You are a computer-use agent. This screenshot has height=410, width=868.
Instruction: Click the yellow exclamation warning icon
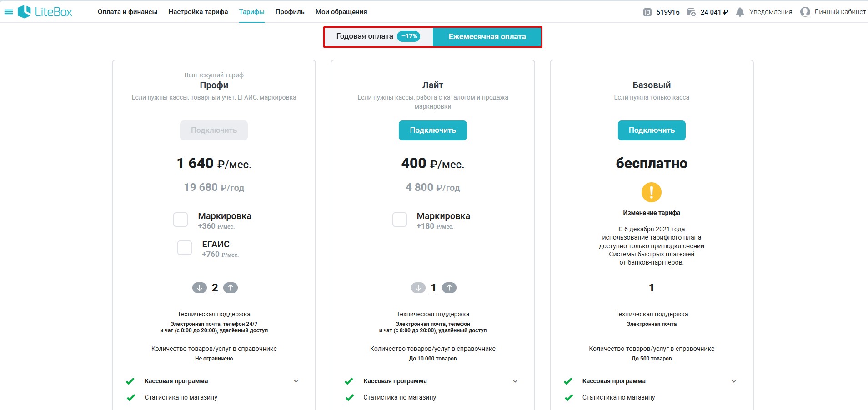[651, 192]
